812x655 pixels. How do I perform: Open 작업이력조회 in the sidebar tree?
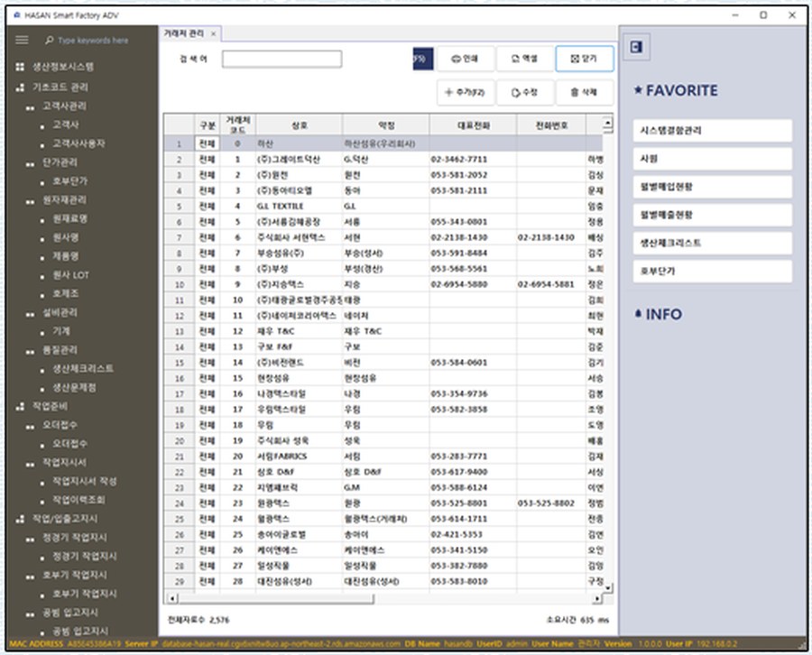[x=78, y=500]
